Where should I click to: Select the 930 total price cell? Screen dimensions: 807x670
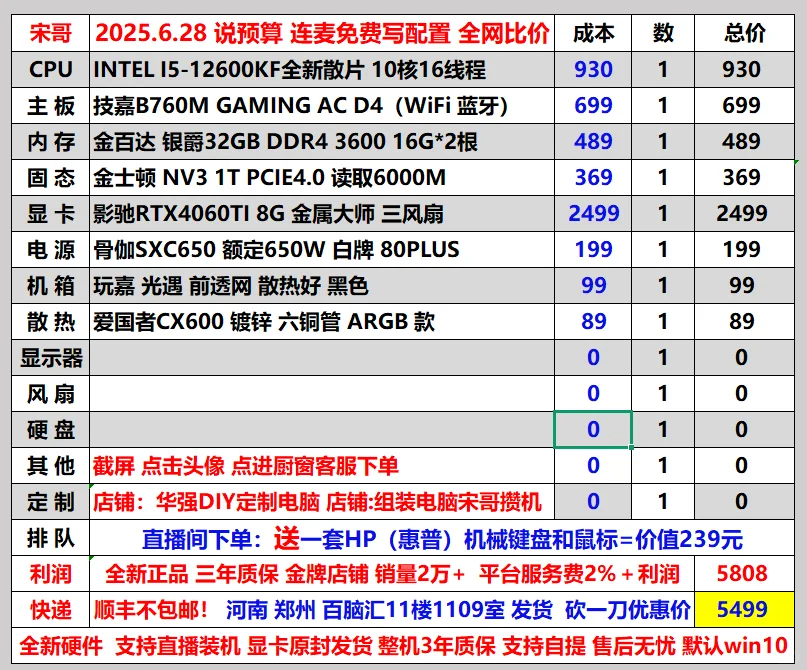click(744, 69)
